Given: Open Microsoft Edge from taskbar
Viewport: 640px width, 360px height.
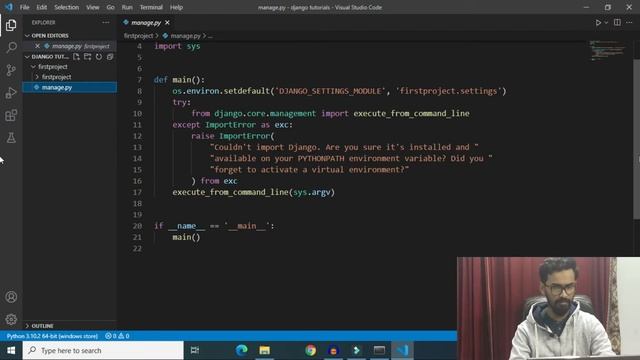Looking at the screenshot, I should (241, 350).
